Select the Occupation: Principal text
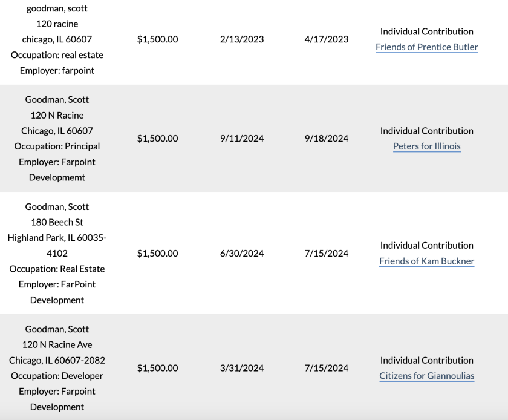The width and height of the screenshot is (508, 420). (x=57, y=146)
